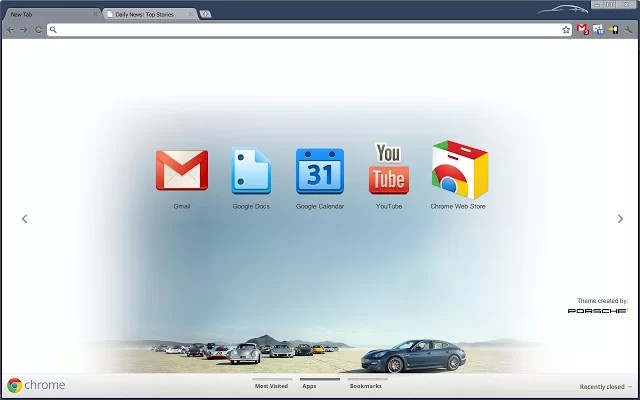Open the Gmail app
The height and width of the screenshot is (400, 640).
[x=181, y=171]
